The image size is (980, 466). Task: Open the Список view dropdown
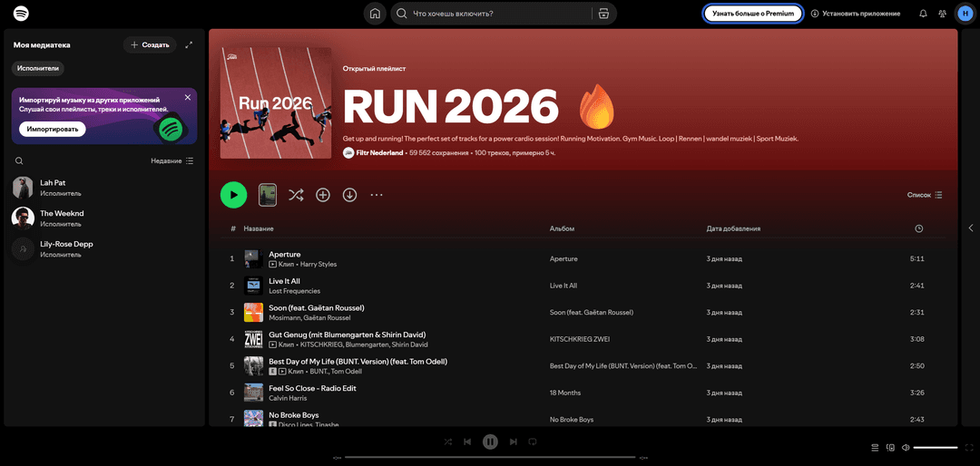(925, 195)
